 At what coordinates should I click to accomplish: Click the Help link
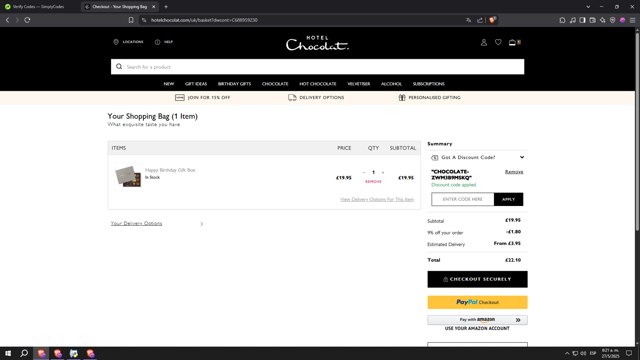pos(164,42)
